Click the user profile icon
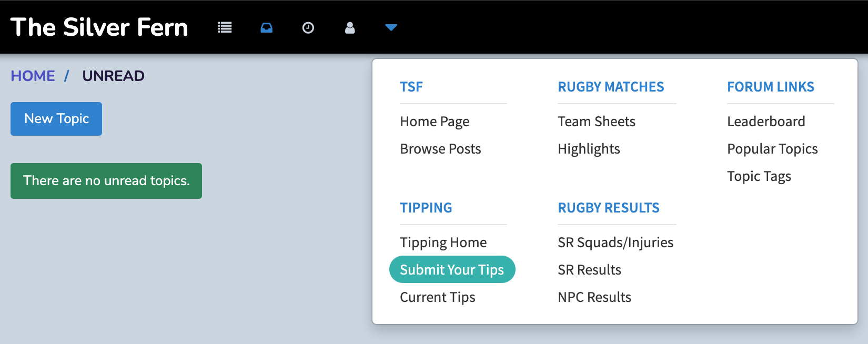The image size is (868, 344). (x=350, y=27)
